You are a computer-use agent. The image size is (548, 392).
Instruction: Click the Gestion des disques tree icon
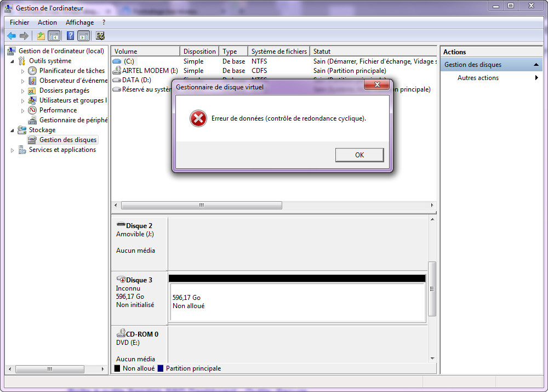32,140
